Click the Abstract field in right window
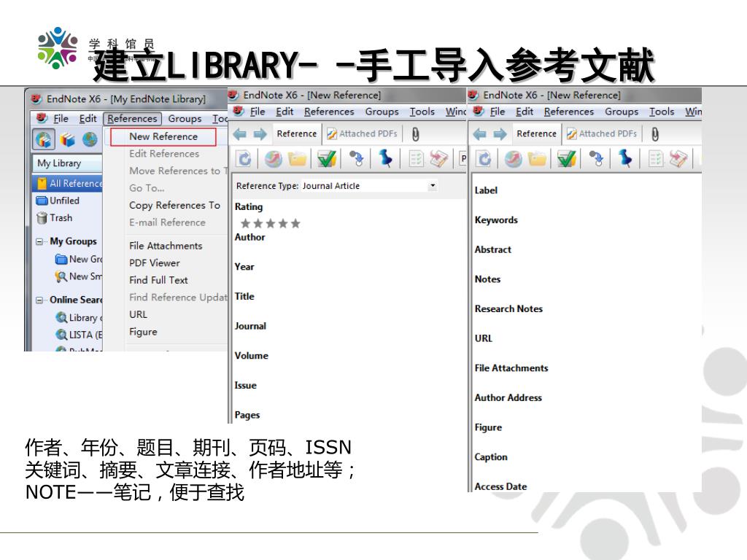747x560 pixels. coord(492,249)
